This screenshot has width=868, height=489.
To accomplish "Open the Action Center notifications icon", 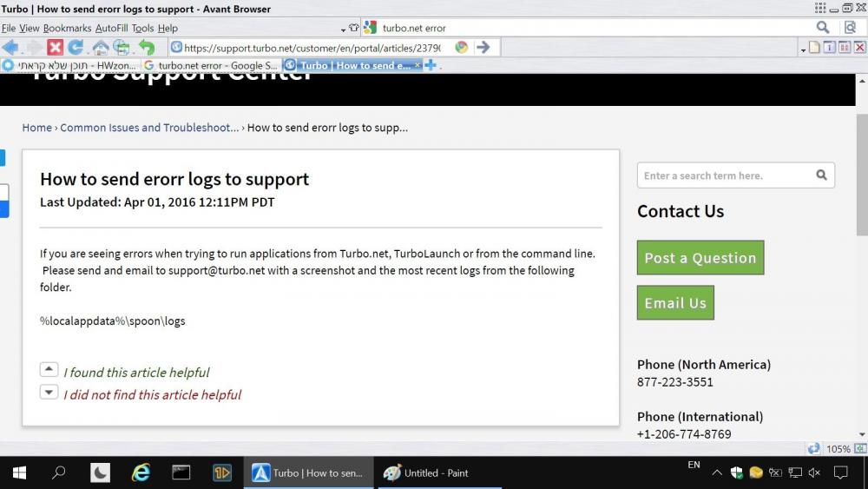I will [x=841, y=473].
